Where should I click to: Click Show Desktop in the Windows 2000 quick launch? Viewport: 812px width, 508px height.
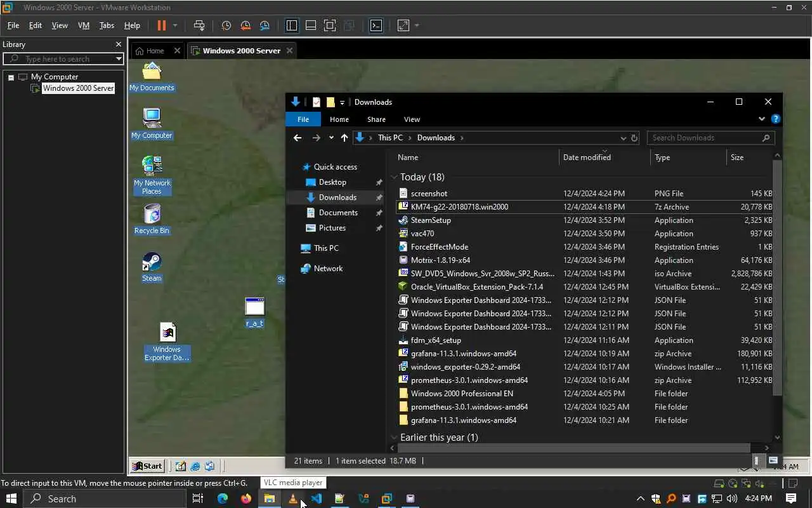point(181,466)
